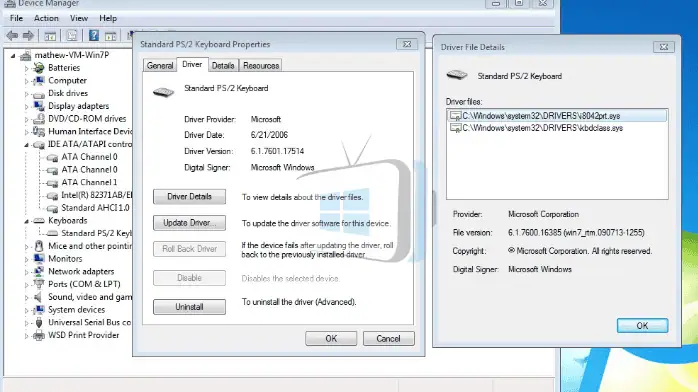This screenshot has height=392, width=698.
Task: Click the Driver Details button
Action: [189, 197]
